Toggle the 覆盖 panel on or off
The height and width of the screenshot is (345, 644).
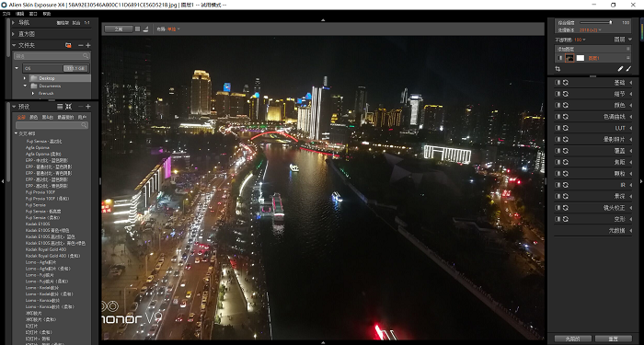pyautogui.click(x=558, y=151)
